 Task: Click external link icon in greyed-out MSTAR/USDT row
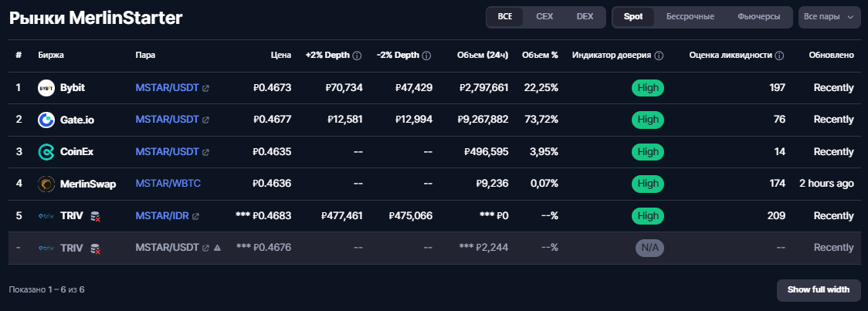pyautogui.click(x=205, y=248)
